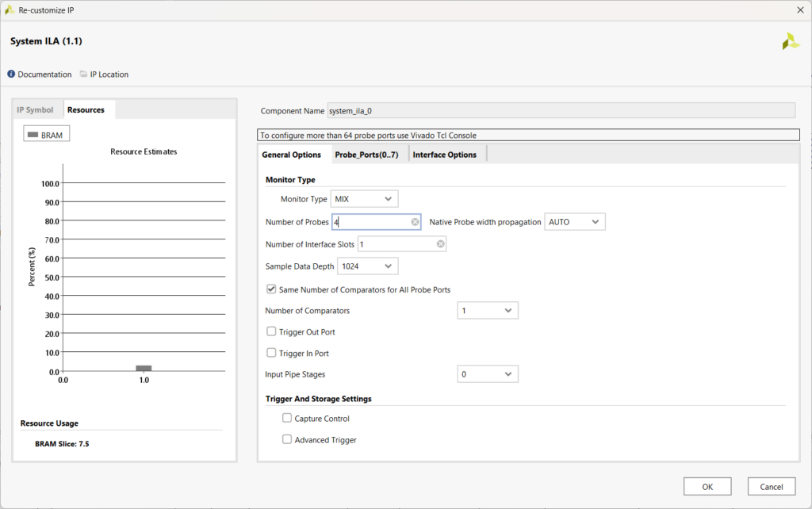Click the Xilinx logo in top right
The width and height of the screenshot is (812, 509).
[791, 41]
